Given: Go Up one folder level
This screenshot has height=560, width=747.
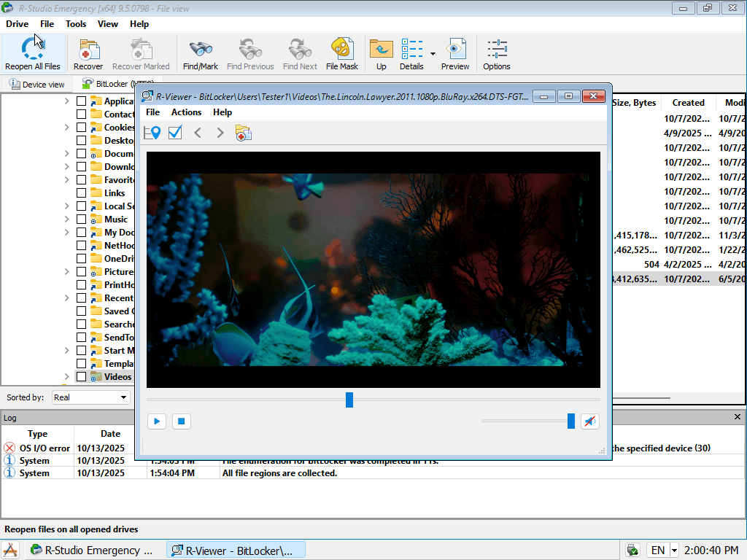Looking at the screenshot, I should coord(381,52).
